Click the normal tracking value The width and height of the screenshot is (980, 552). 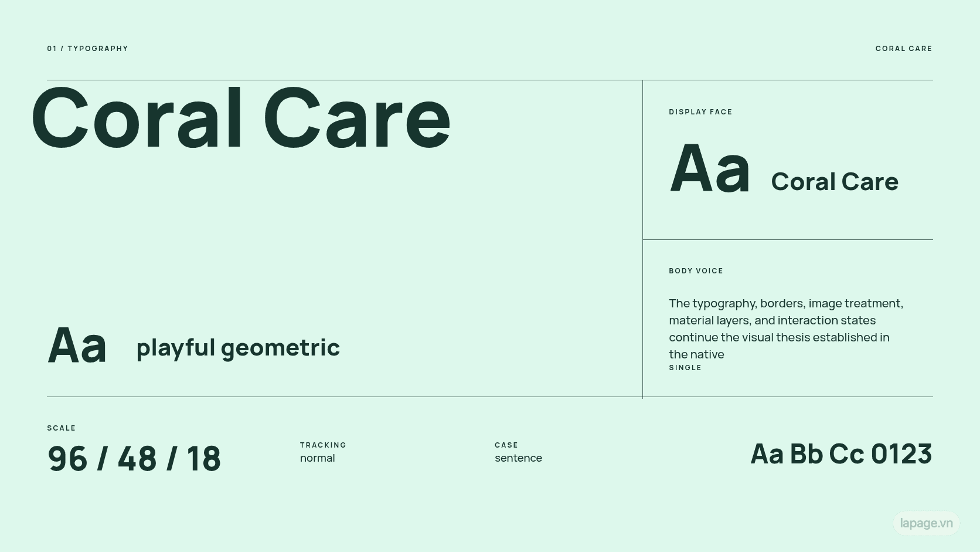click(x=317, y=458)
